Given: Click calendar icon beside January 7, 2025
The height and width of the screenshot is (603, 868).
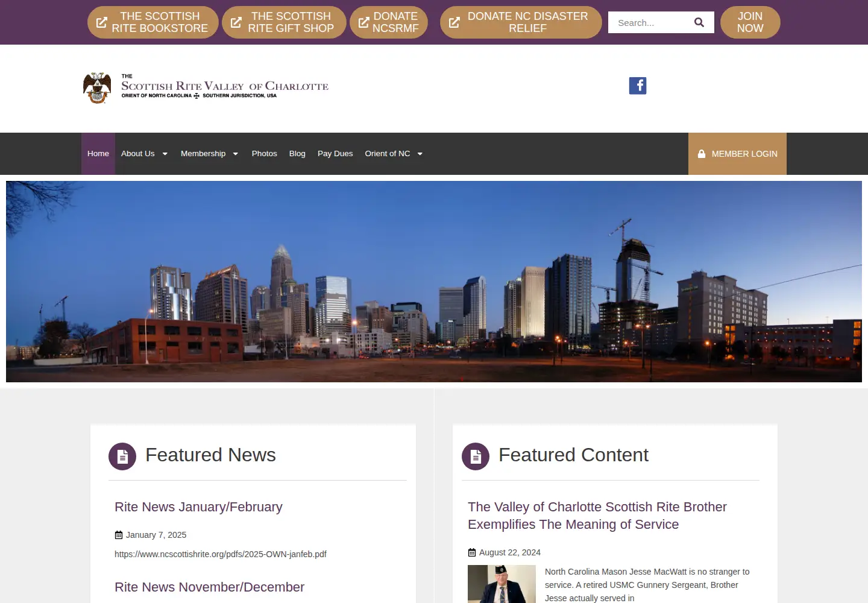Looking at the screenshot, I should (119, 535).
